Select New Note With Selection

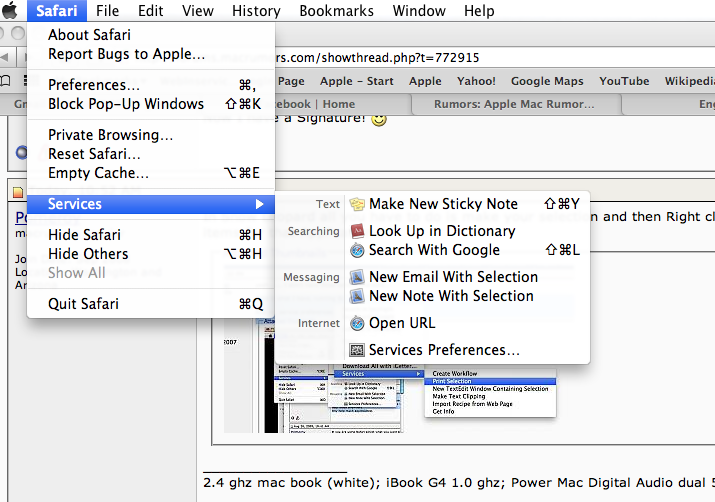tap(467, 296)
